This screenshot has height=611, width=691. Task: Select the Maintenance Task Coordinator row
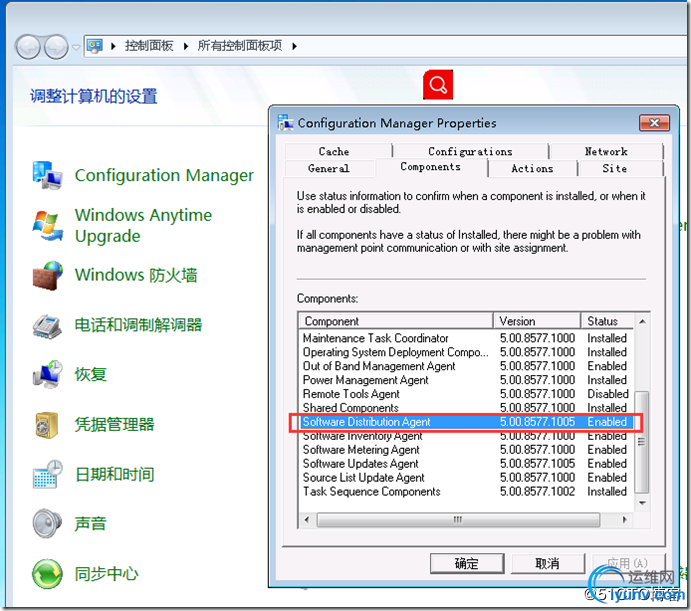467,338
